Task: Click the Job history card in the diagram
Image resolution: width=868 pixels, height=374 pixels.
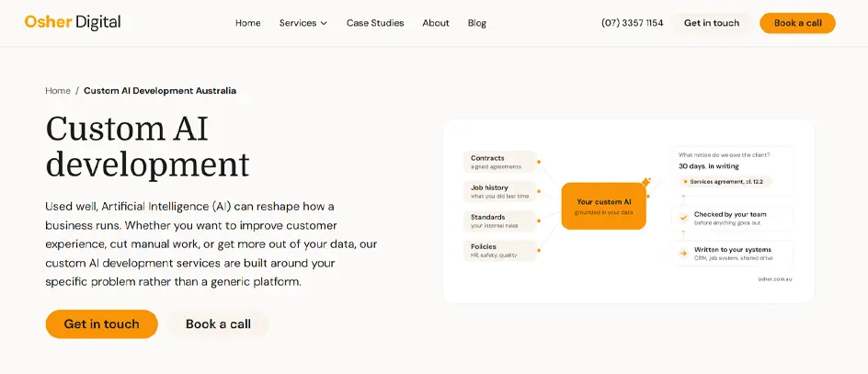Action: click(x=500, y=191)
